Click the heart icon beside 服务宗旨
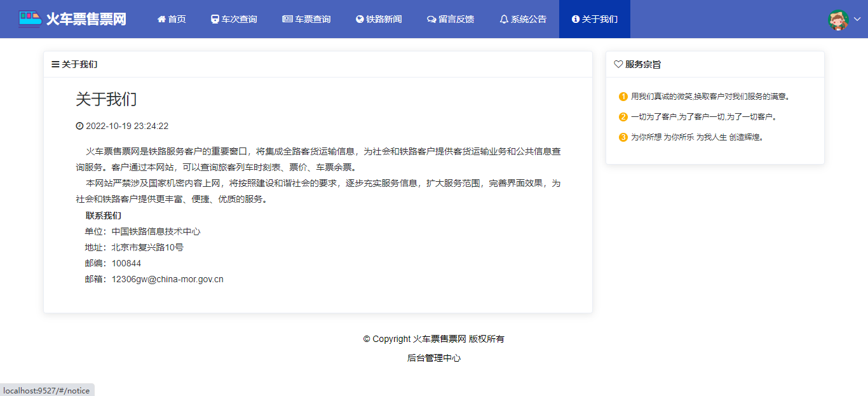The height and width of the screenshot is (396, 868). (x=618, y=64)
